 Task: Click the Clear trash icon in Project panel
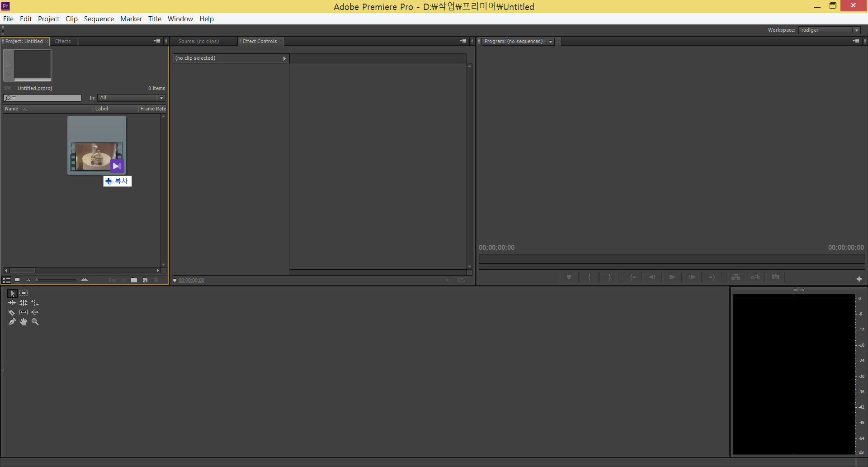point(156,280)
